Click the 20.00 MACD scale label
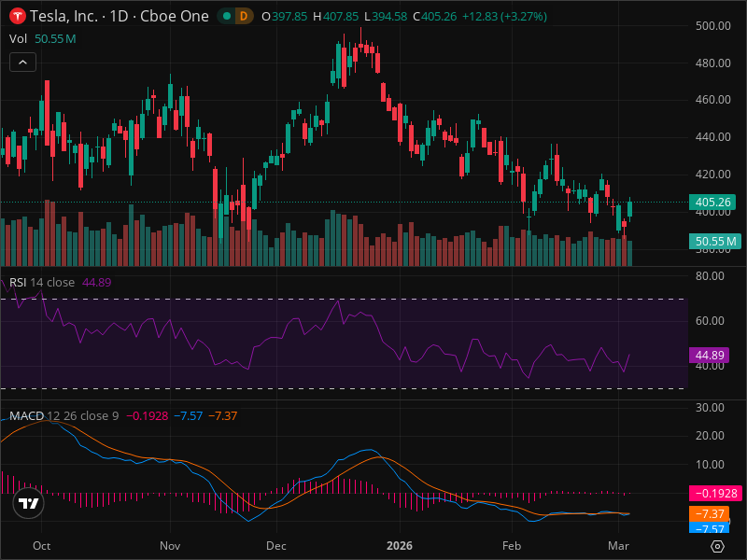Viewport: 747px width, 560px height. pyautogui.click(x=710, y=436)
